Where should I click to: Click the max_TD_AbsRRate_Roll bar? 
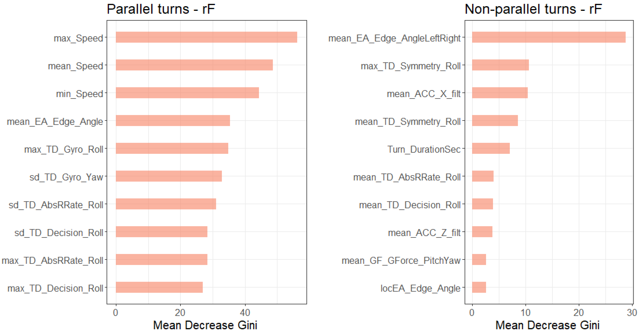161,259
